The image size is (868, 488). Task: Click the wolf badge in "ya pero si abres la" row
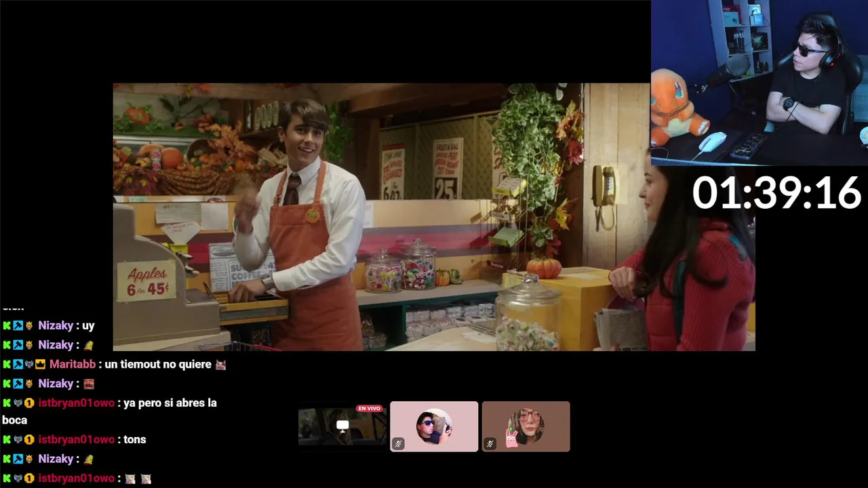click(x=18, y=403)
